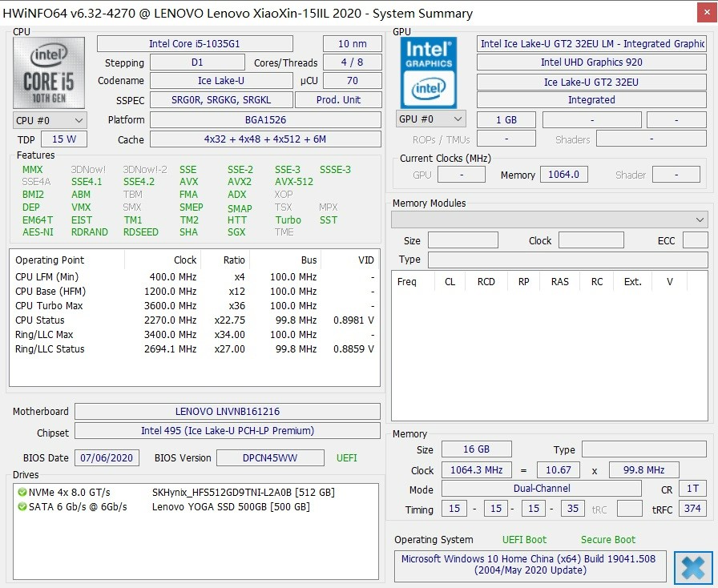Click the SGX feature label
This screenshot has width=718, height=588.
[236, 232]
